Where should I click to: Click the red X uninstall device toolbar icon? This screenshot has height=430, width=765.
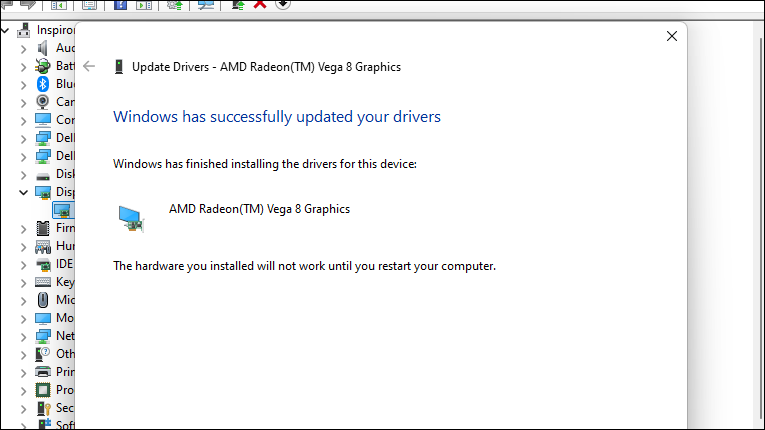(x=260, y=4)
